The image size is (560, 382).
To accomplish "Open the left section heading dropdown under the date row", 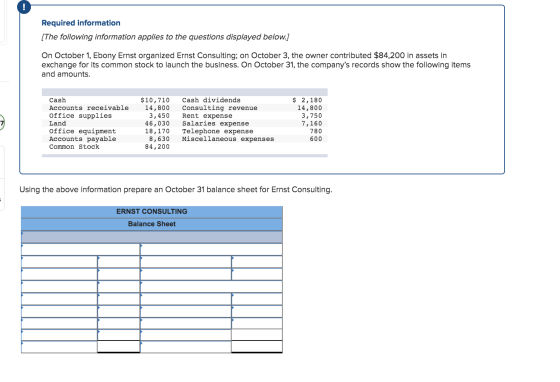I will (x=81, y=250).
